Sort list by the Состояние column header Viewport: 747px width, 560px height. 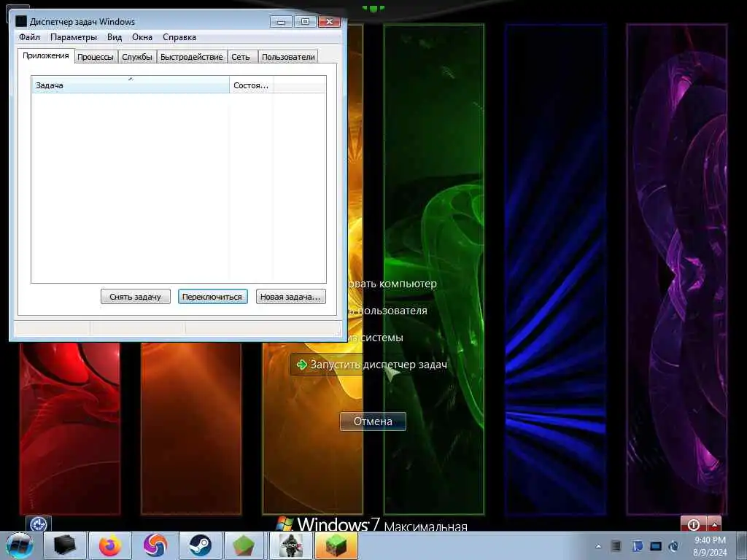pos(251,85)
